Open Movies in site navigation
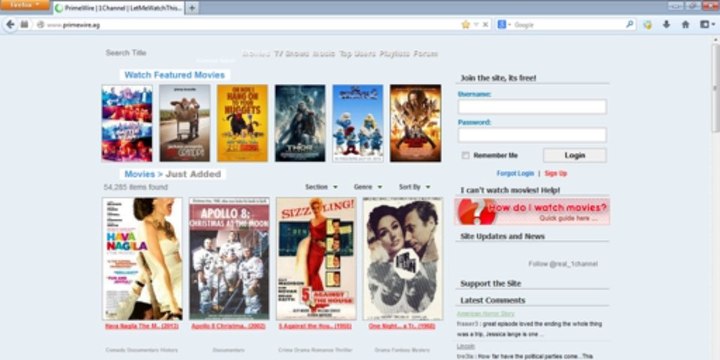This screenshot has width=720, height=360. pos(256,54)
